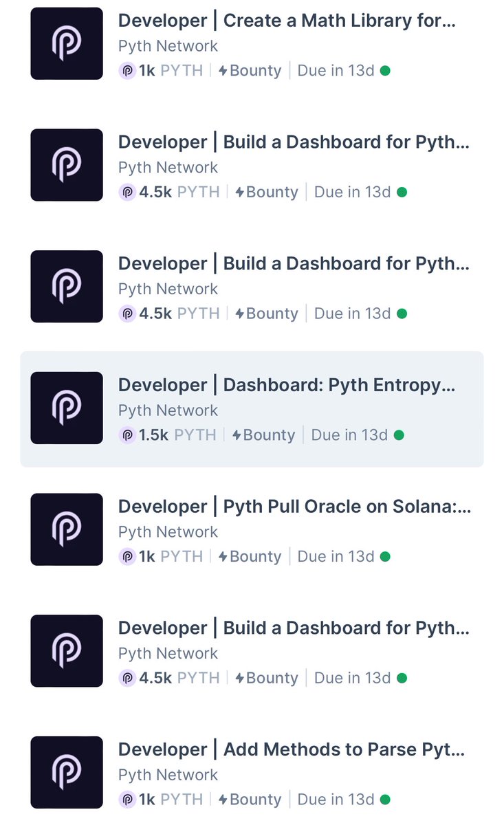The height and width of the screenshot is (825, 504).
Task: Click '1k PYTH' reward in Add Methods to Parse row
Action: [x=171, y=800]
